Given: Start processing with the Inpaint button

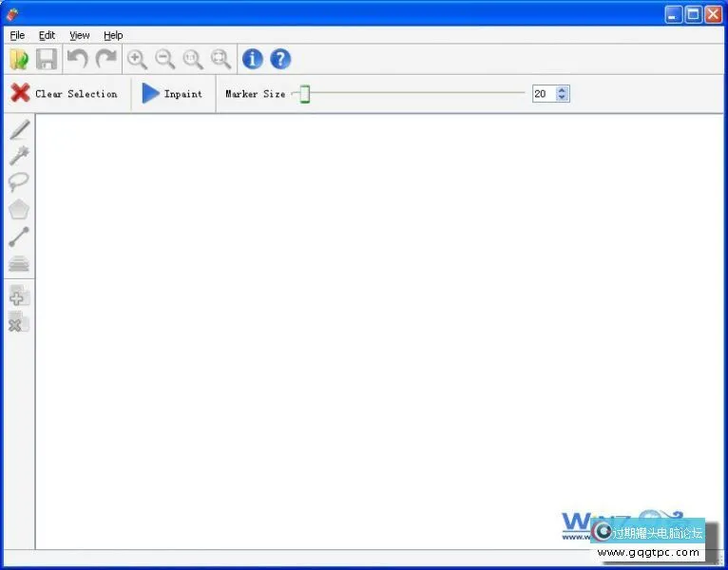Looking at the screenshot, I should tap(172, 93).
